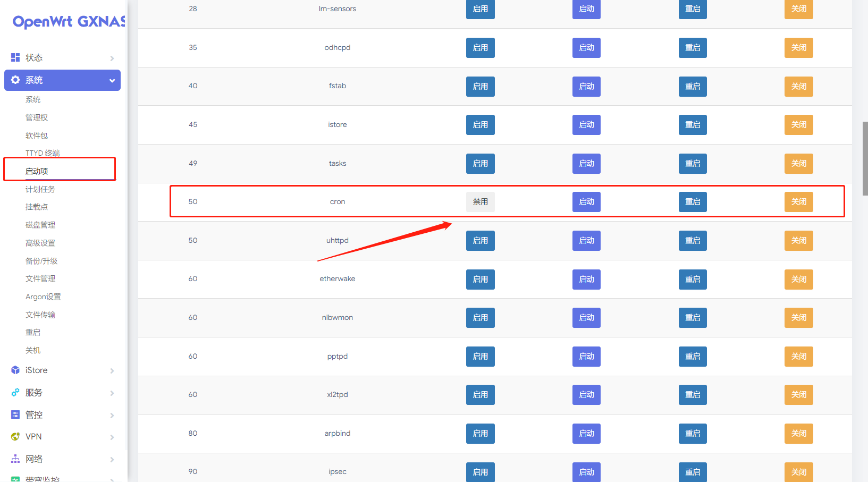Toggle the 启用 state for uhttpd
Viewport: 868px width, 482px height.
point(480,241)
